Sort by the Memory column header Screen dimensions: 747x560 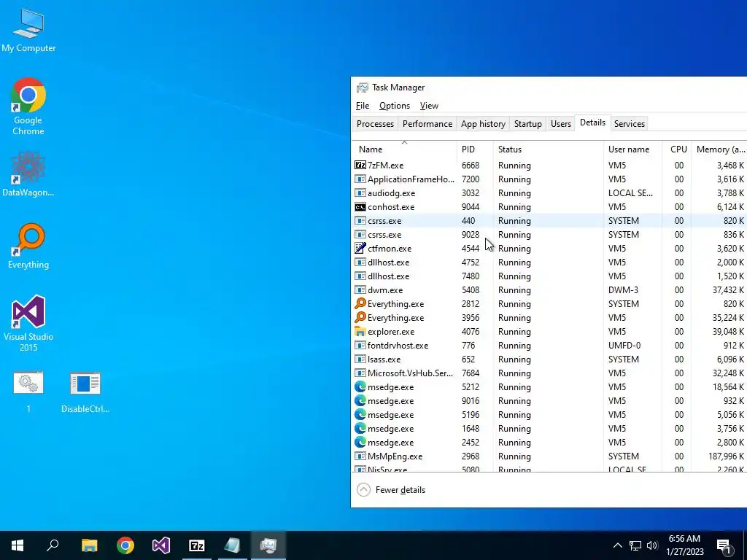(720, 149)
